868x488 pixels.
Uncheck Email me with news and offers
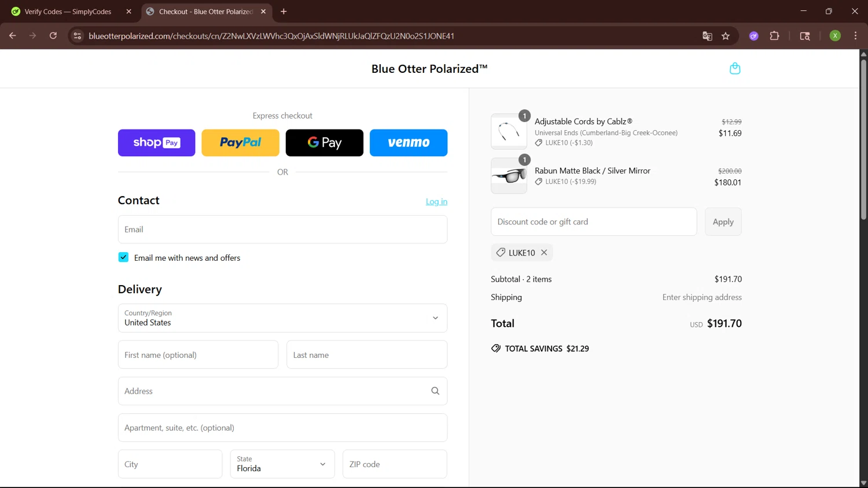point(123,257)
